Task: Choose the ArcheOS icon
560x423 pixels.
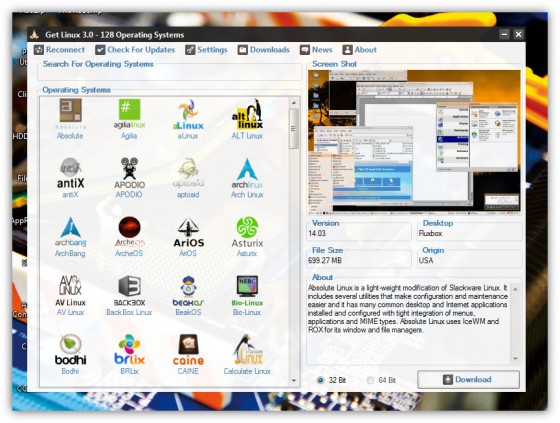Action: click(x=129, y=233)
